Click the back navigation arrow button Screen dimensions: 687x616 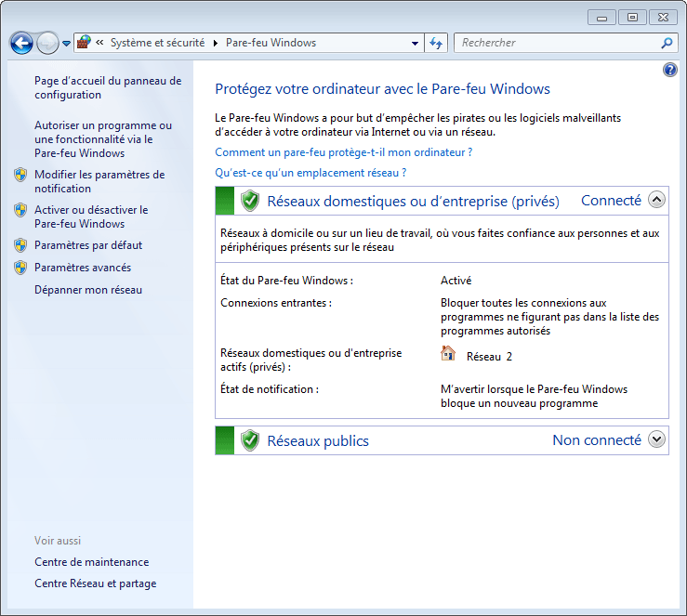21,43
